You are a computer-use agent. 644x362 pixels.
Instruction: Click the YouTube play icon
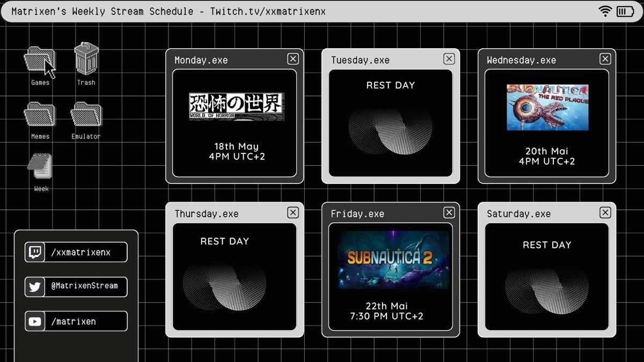[35, 321]
